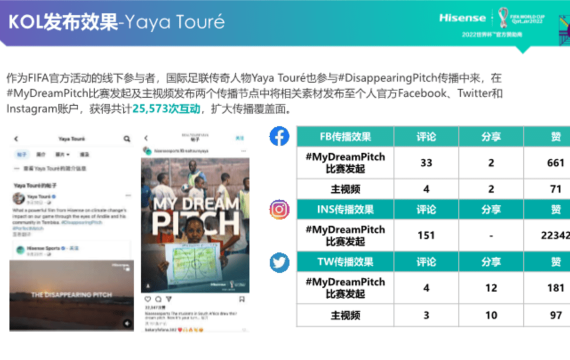Screen dimensions: 570x360
Task: Click the Facebook logo beside the FB table
Action: point(279,136)
